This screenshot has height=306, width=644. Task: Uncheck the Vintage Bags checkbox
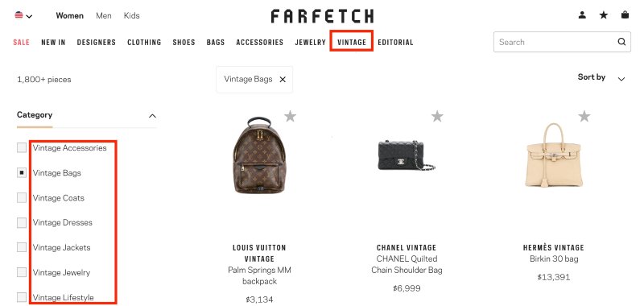(x=22, y=173)
